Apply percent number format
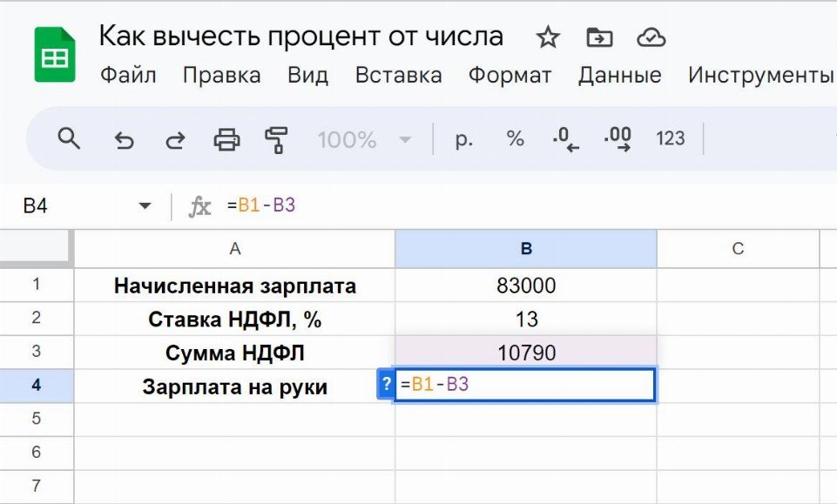The width and height of the screenshot is (837, 504). point(516,139)
